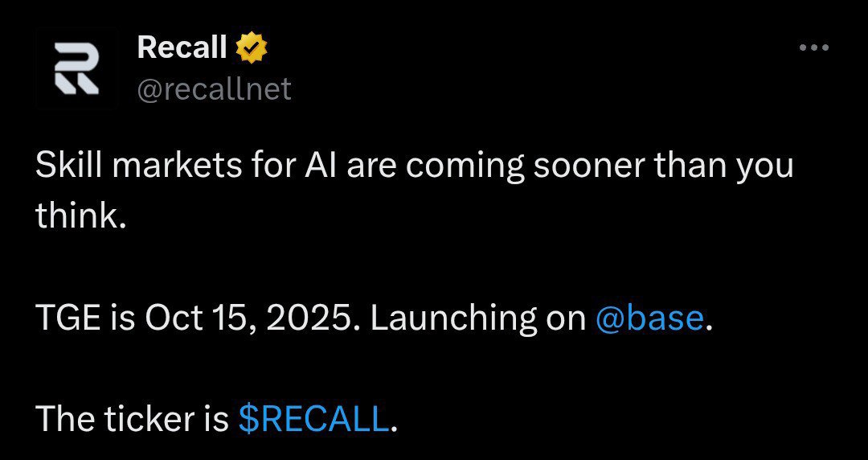The height and width of the screenshot is (460, 868).
Task: Click the gold verified badge
Action: [x=252, y=48]
